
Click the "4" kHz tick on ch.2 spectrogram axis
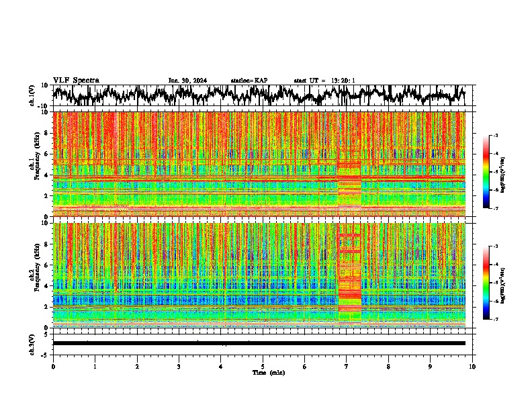point(46,286)
